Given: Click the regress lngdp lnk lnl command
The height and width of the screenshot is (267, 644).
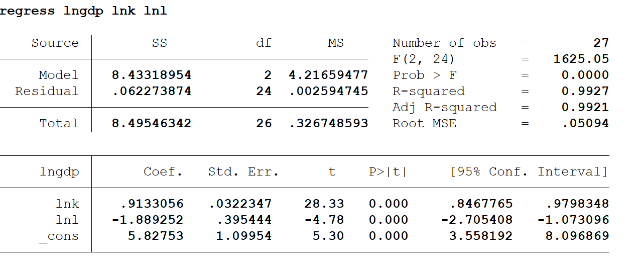Looking at the screenshot, I should coord(83,11).
